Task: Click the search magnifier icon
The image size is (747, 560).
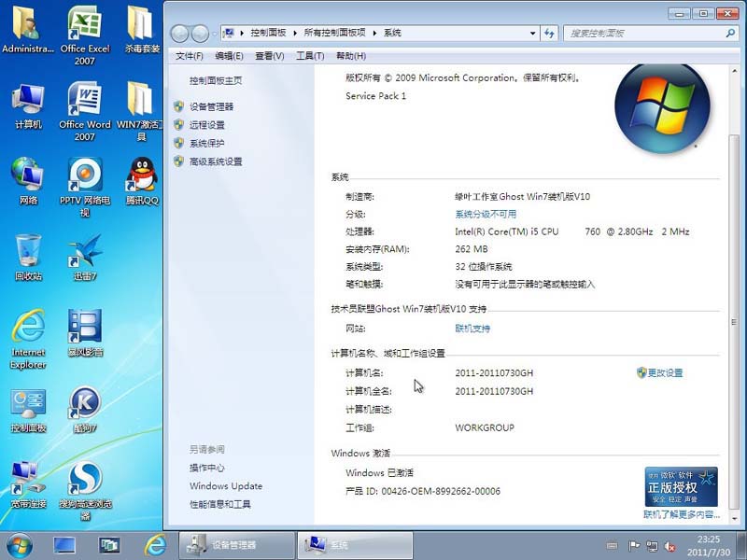Action: [x=730, y=33]
